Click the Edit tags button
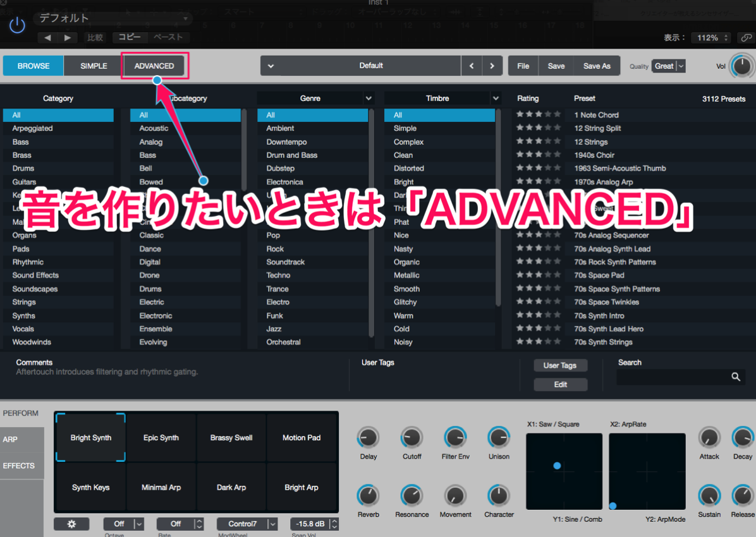The height and width of the screenshot is (537, 756). [560, 384]
